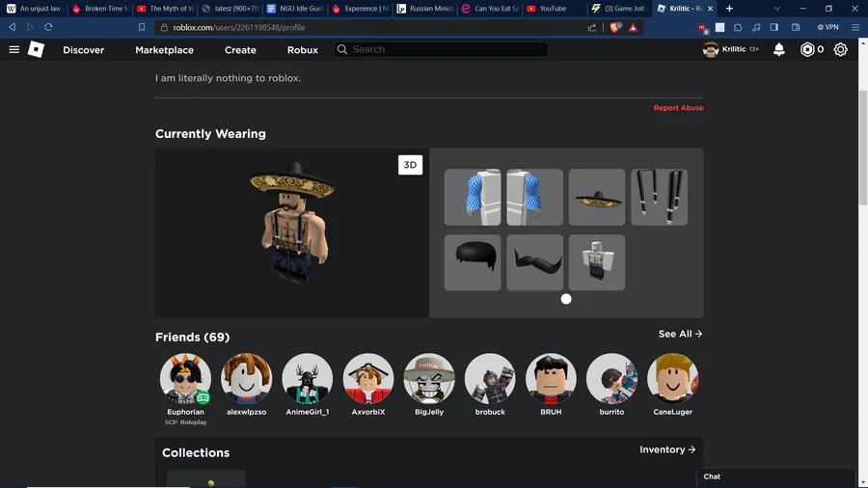Open the sombrero hat item
This screenshot has height=488, width=868.
click(x=597, y=197)
